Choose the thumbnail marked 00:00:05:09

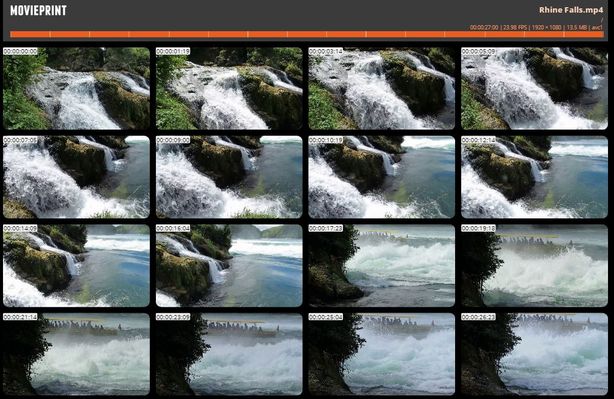pyautogui.click(x=535, y=88)
